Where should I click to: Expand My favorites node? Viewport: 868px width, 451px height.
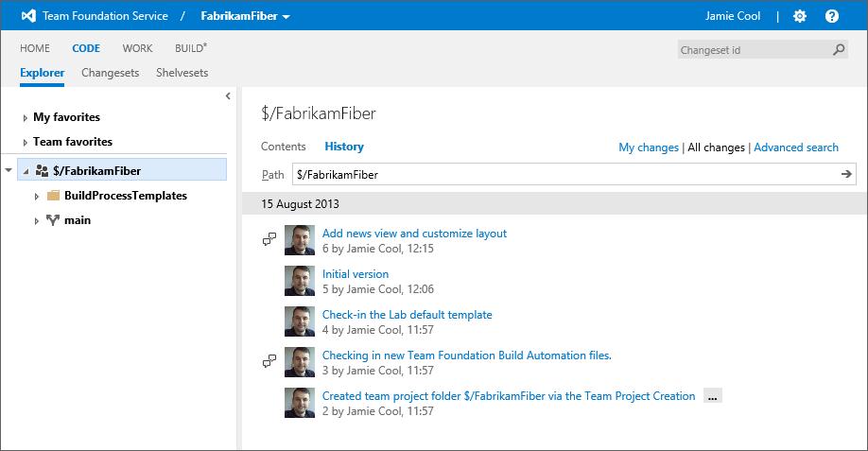click(25, 118)
